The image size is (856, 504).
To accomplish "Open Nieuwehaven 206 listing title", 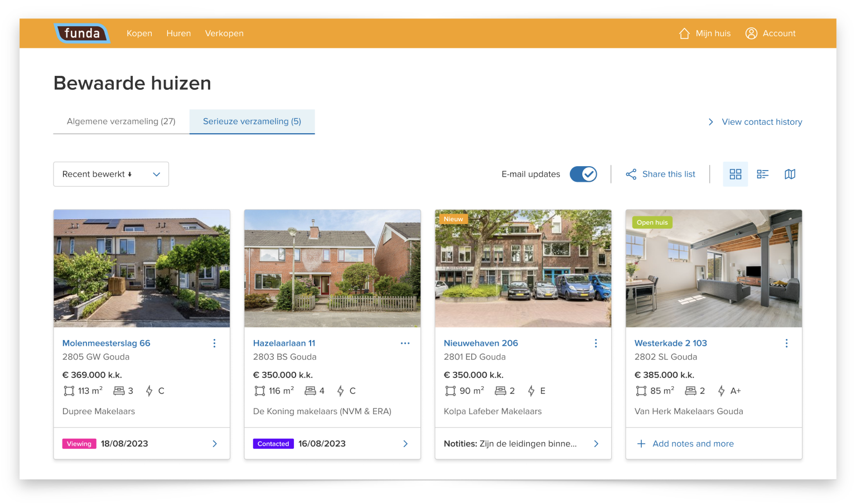I will (x=481, y=343).
